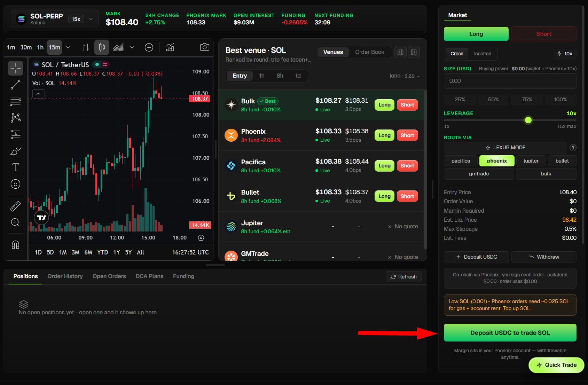Switch to the Order Book view
This screenshot has height=385, width=588.
click(x=369, y=52)
